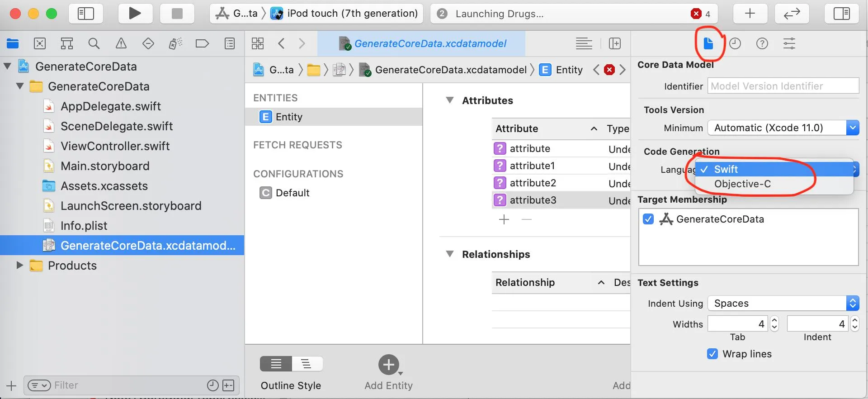Viewport: 868px width, 399px height.
Task: Sort by the Attribute column header
Action: [547, 128]
